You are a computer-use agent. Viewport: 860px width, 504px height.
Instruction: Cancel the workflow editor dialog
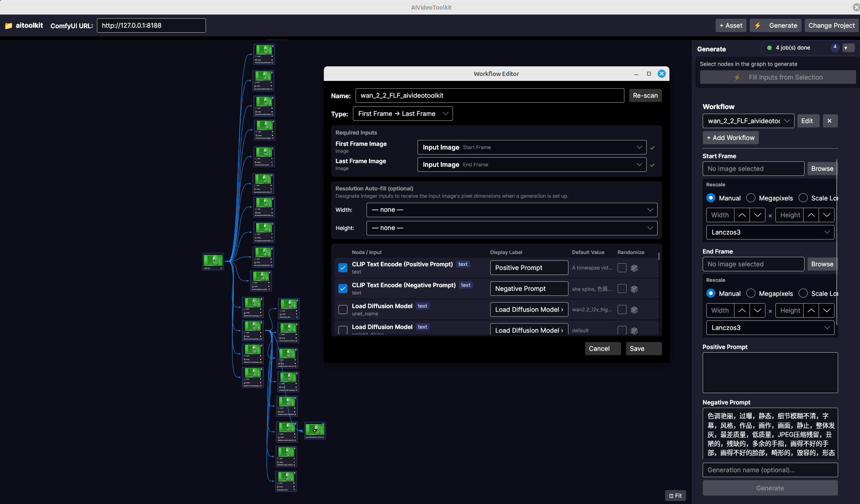pyautogui.click(x=603, y=349)
